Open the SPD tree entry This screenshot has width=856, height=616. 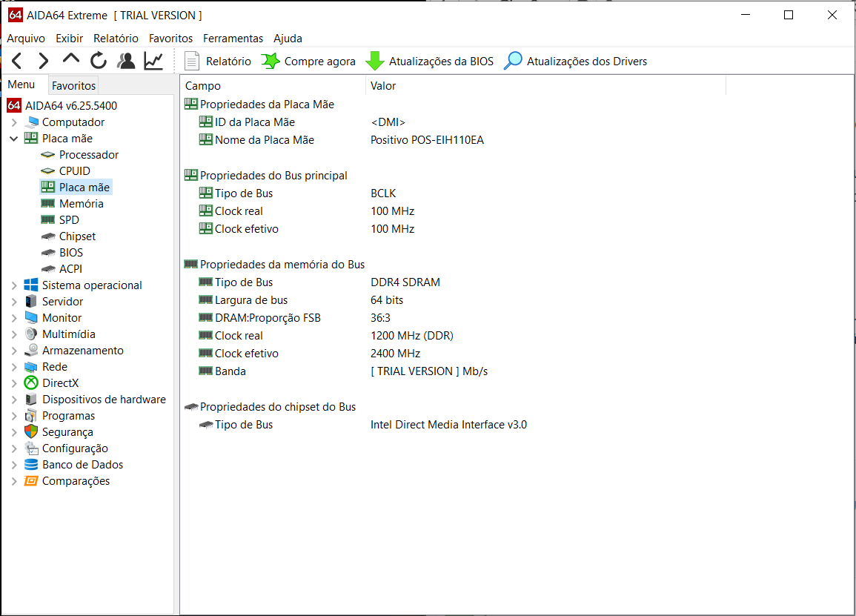69,220
